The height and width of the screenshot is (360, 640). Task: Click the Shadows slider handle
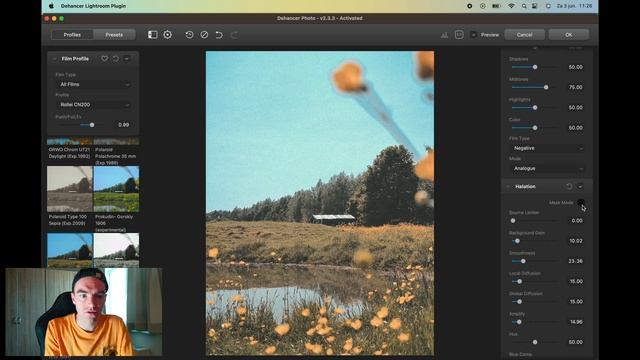pyautogui.click(x=535, y=67)
